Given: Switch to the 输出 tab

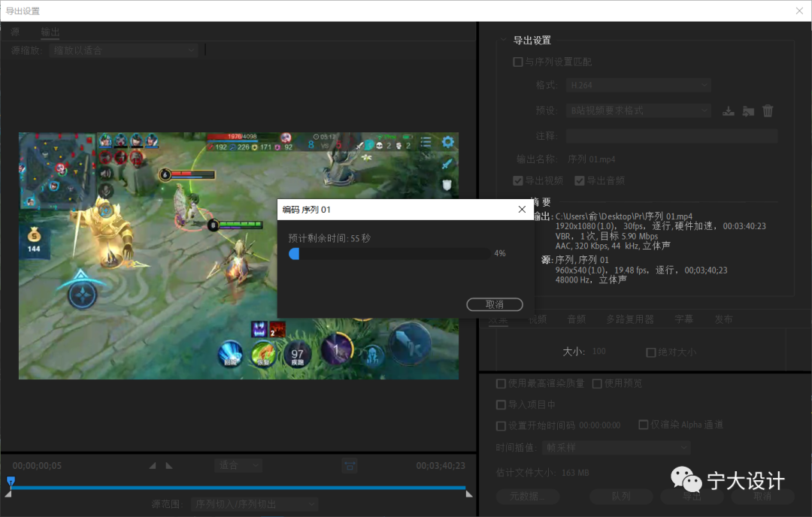Looking at the screenshot, I should (x=50, y=32).
